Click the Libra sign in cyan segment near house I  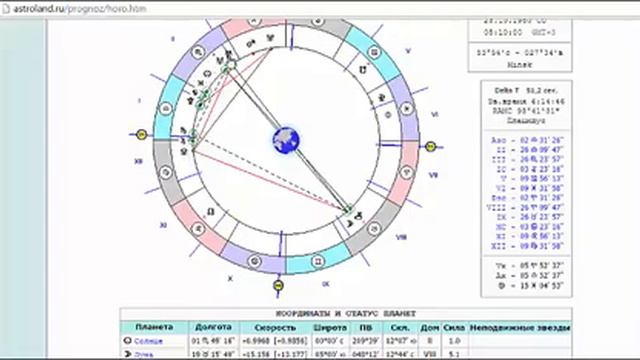coord(166,109)
